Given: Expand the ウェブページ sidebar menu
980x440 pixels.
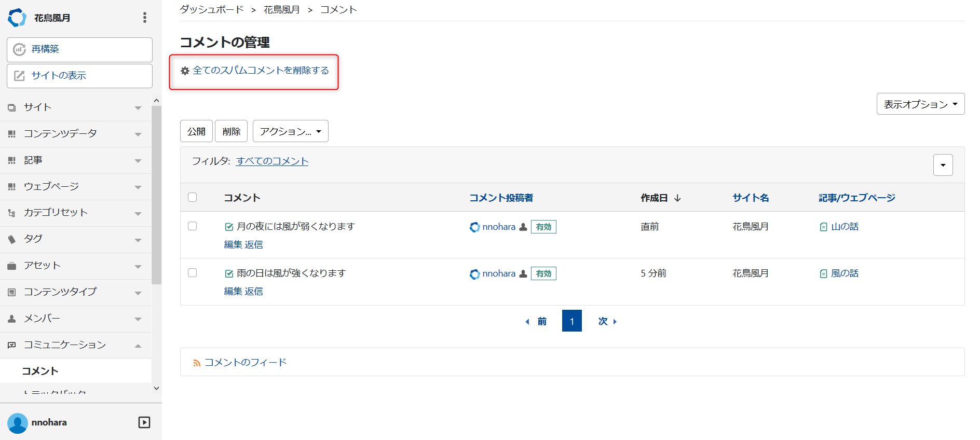Looking at the screenshot, I should [x=138, y=187].
